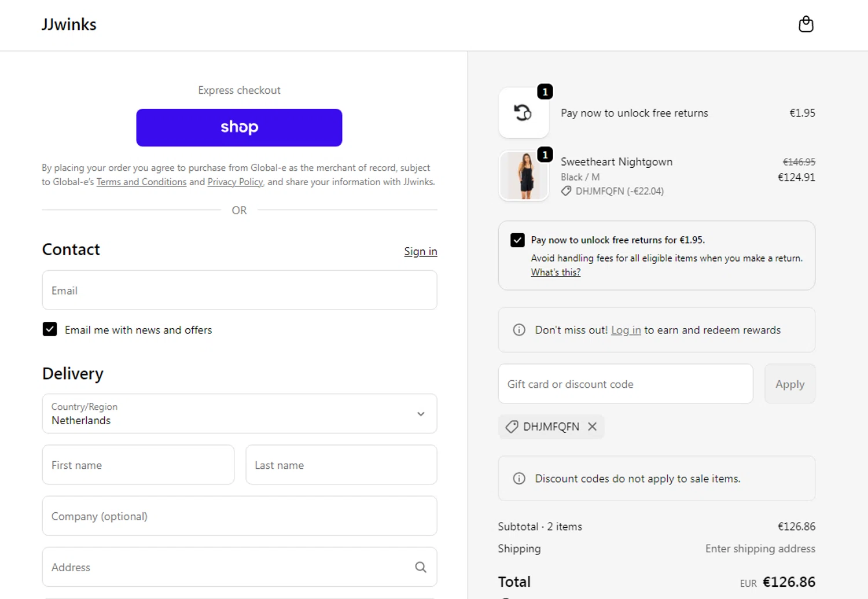
Task: Pay with Shop express checkout button
Action: (239, 127)
